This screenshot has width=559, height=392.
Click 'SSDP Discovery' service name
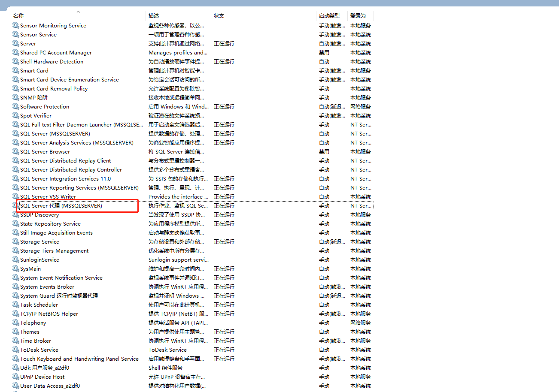(x=39, y=215)
